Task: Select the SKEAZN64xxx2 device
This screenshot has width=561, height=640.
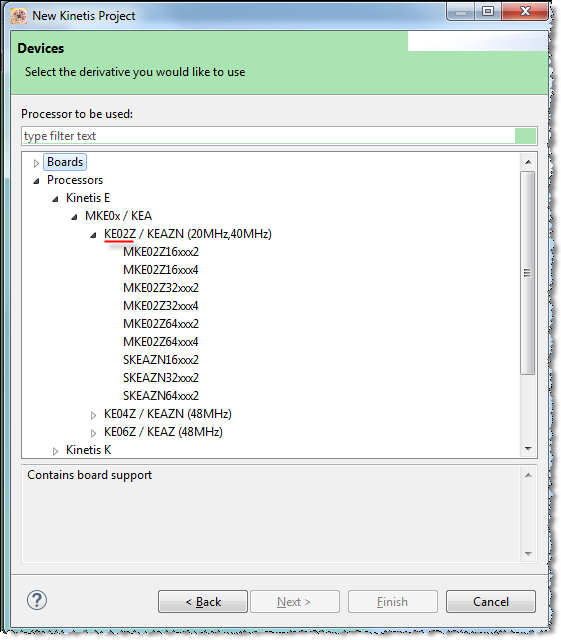Action: [x=160, y=396]
